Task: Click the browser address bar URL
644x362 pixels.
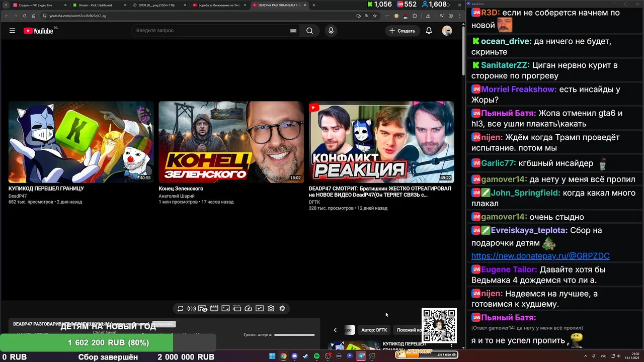Action: [77, 16]
